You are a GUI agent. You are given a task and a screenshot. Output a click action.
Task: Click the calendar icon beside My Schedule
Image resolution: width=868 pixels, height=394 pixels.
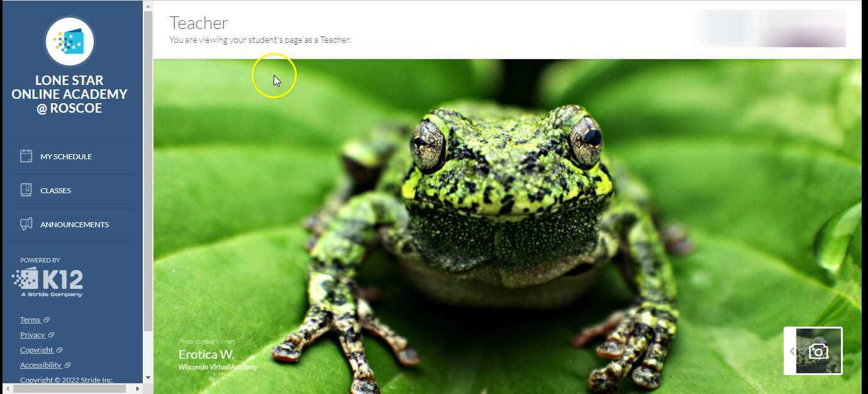[26, 156]
